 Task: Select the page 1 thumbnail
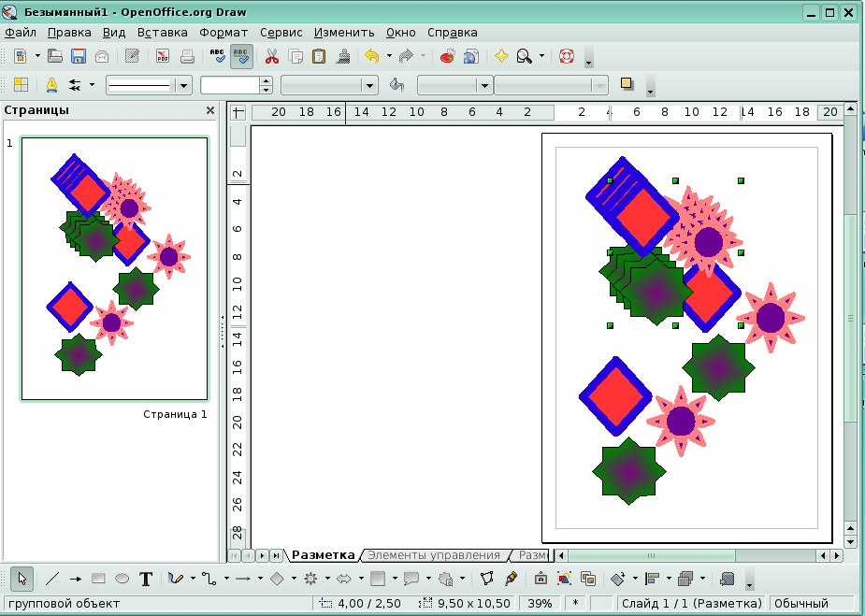point(114,268)
